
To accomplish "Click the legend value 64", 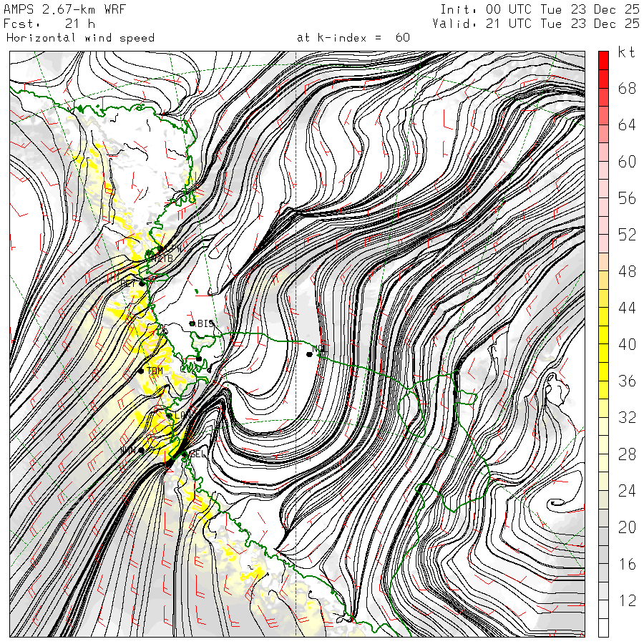I will click(627, 125).
